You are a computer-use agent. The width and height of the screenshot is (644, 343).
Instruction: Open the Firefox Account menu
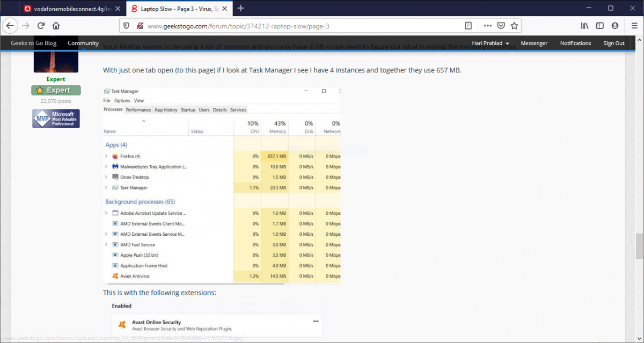615,26
